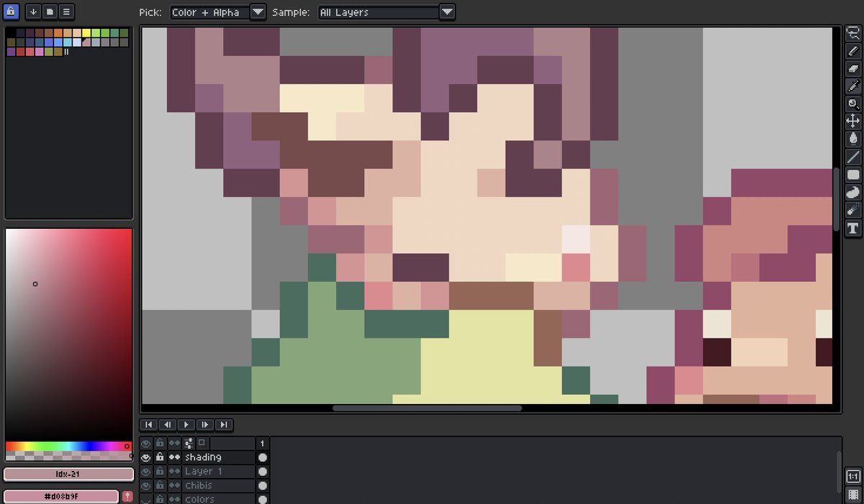
Task: Go to last frame
Action: pos(223,425)
